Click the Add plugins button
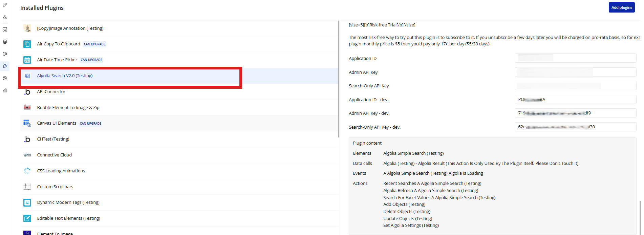Image resolution: width=644 pixels, height=235 pixels. click(622, 7)
